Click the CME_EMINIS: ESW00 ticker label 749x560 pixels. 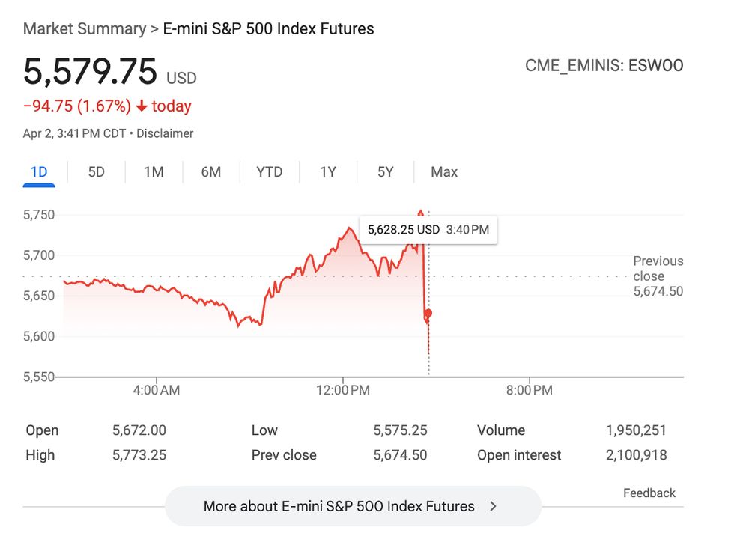point(604,66)
